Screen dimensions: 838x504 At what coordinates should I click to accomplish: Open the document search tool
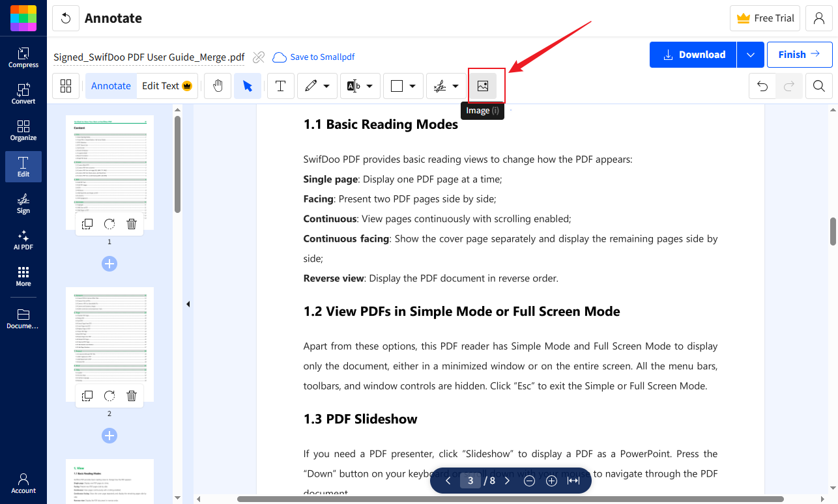pos(818,85)
